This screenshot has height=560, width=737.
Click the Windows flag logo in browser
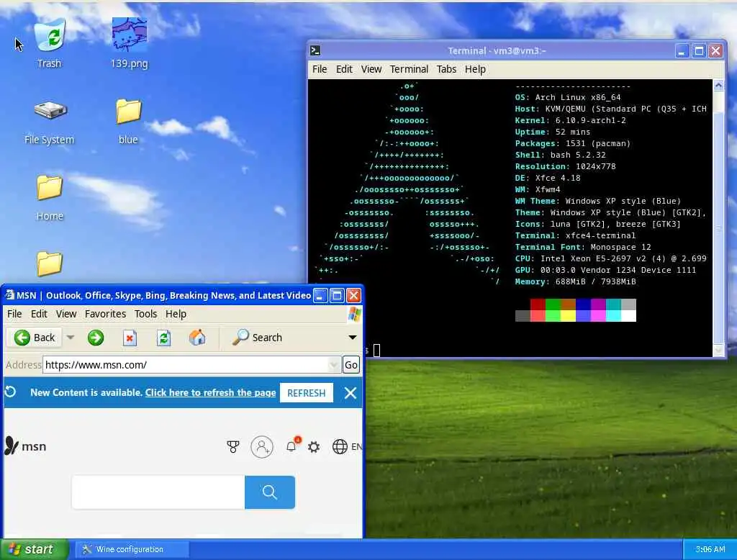point(354,314)
